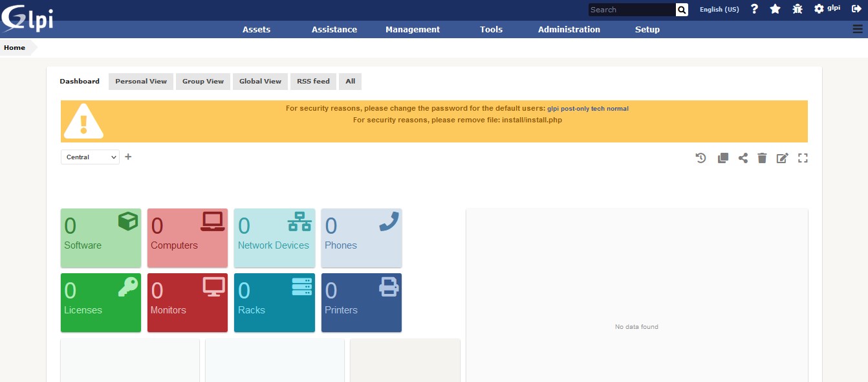The height and width of the screenshot is (382, 868).
Task: Click the red Computers counter card
Action: click(188, 238)
